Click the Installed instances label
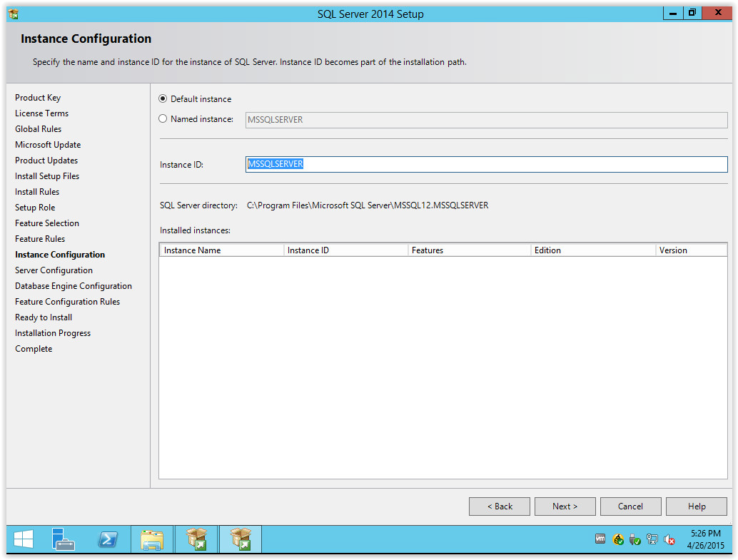The image size is (738, 560). 195,230
